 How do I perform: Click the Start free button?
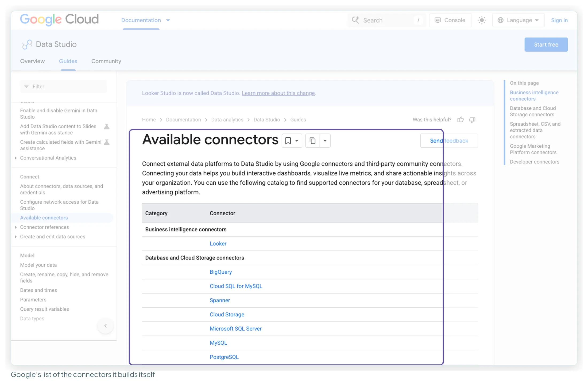click(x=546, y=45)
